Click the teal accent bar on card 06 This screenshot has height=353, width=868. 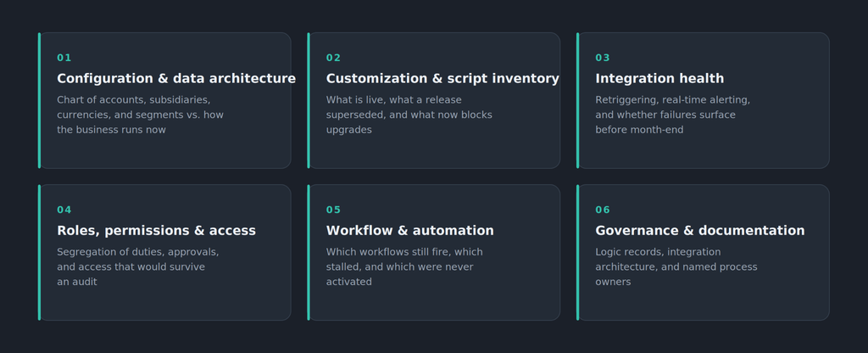point(577,252)
